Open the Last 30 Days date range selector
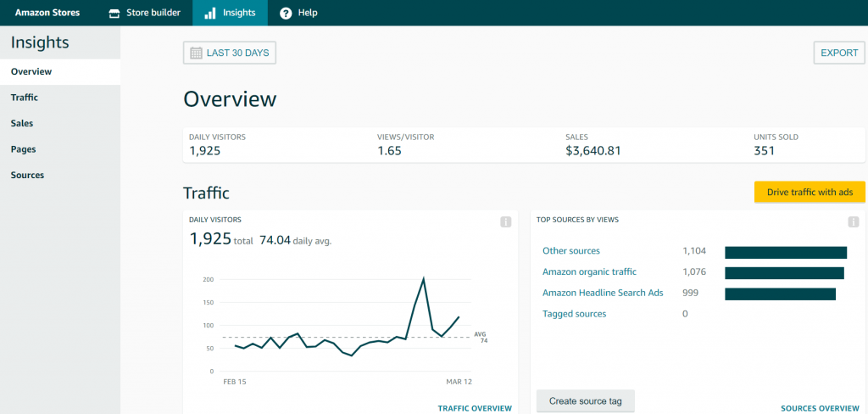 tap(230, 53)
